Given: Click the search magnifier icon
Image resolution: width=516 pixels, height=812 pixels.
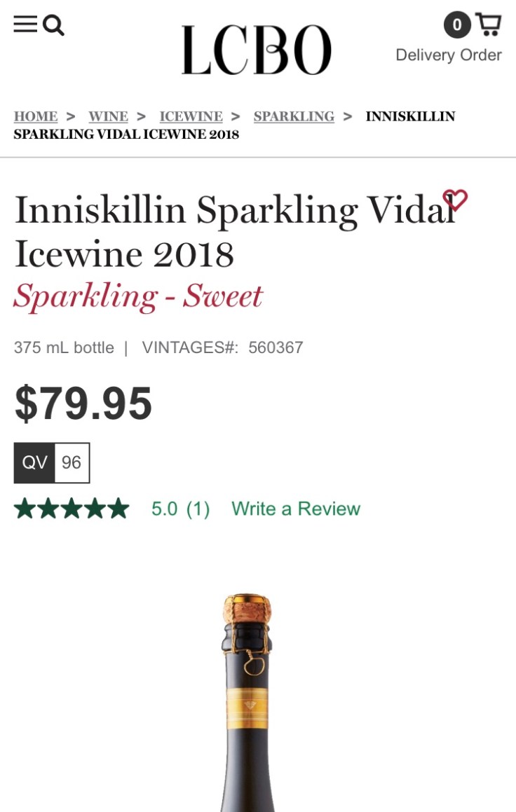Looking at the screenshot, I should pyautogui.click(x=53, y=25).
